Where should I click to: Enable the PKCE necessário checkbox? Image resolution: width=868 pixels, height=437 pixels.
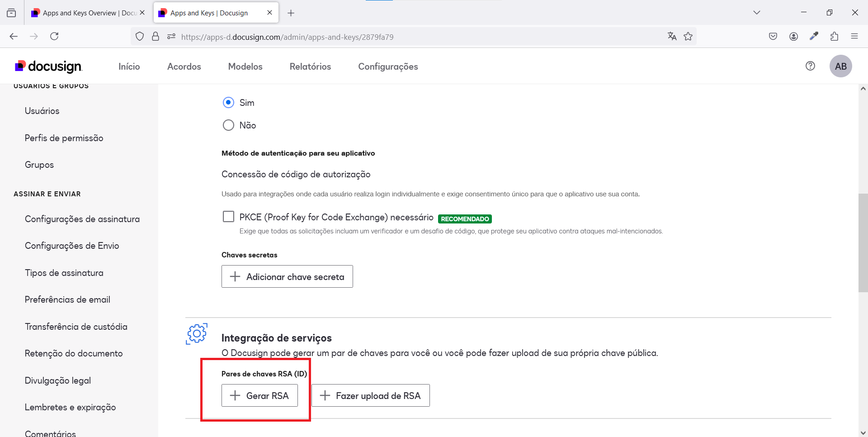tap(228, 217)
